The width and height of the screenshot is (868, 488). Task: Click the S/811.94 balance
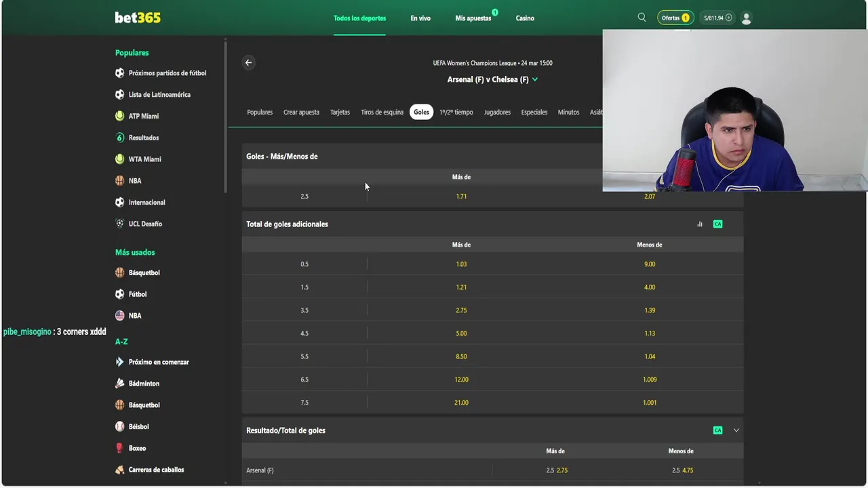713,18
